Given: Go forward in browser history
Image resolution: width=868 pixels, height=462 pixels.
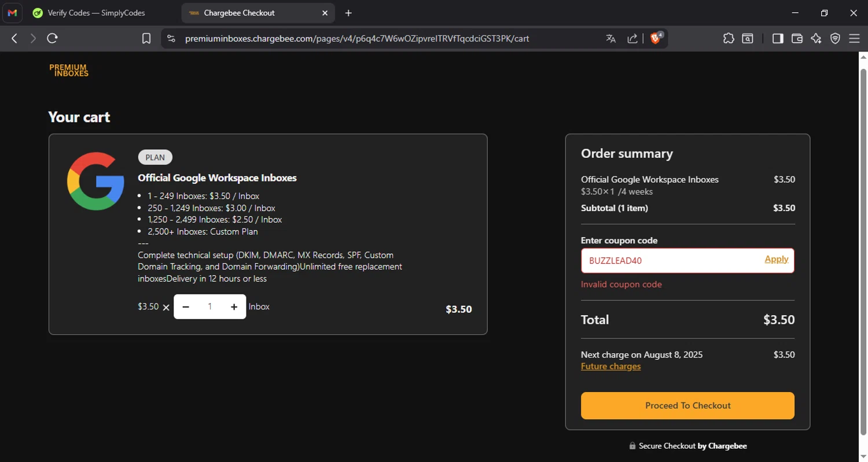Looking at the screenshot, I should [33, 38].
